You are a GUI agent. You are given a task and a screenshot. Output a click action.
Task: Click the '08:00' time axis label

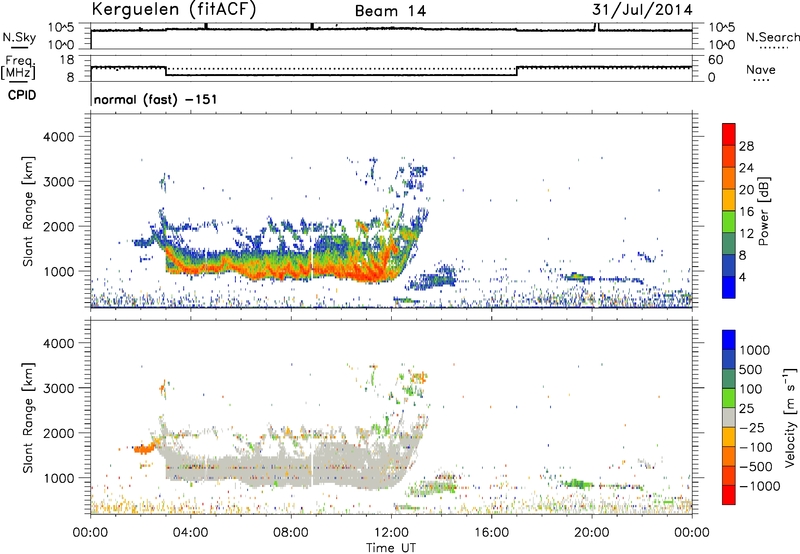[291, 532]
